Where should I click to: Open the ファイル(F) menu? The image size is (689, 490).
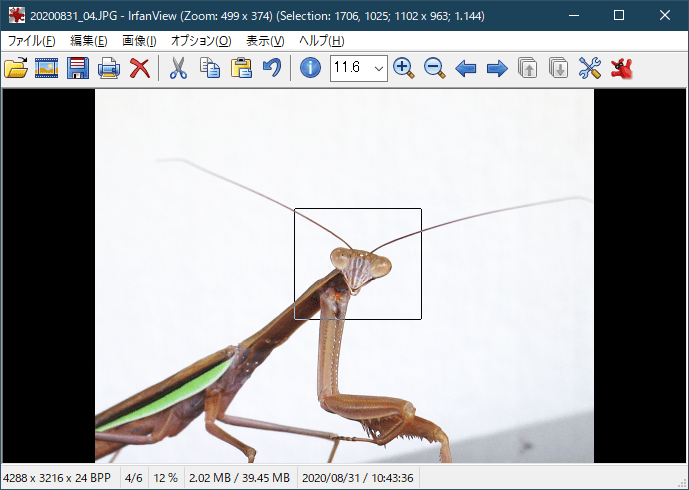pos(32,41)
